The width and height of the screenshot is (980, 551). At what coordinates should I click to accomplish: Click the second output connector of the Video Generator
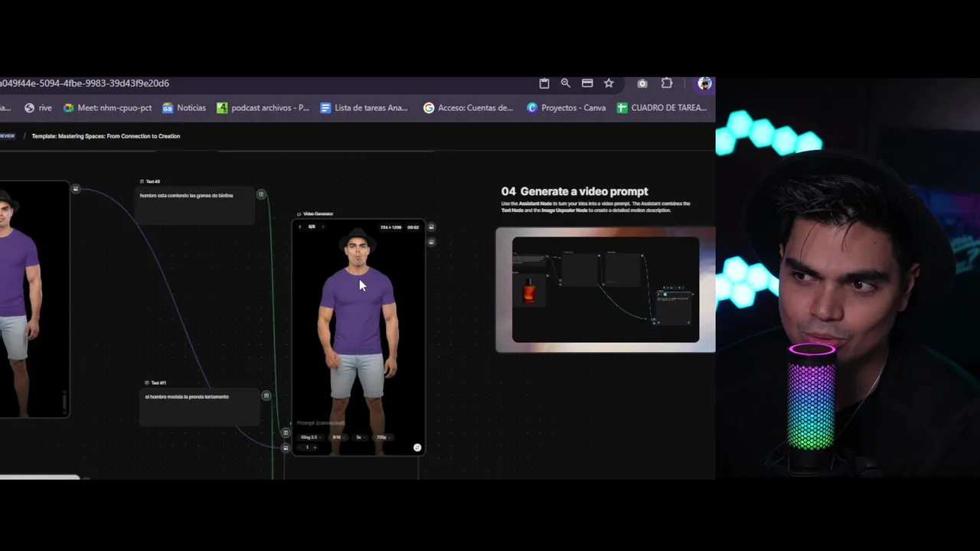pyautogui.click(x=431, y=242)
